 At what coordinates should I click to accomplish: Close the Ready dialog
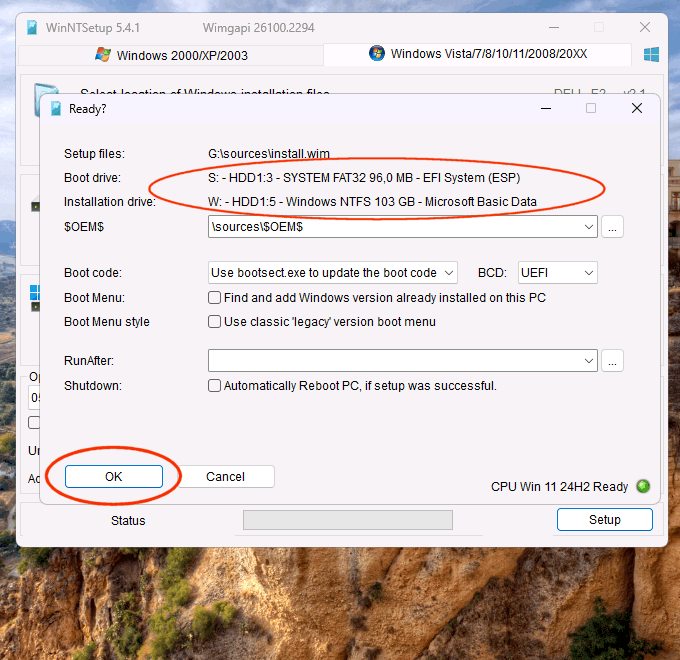tap(637, 108)
